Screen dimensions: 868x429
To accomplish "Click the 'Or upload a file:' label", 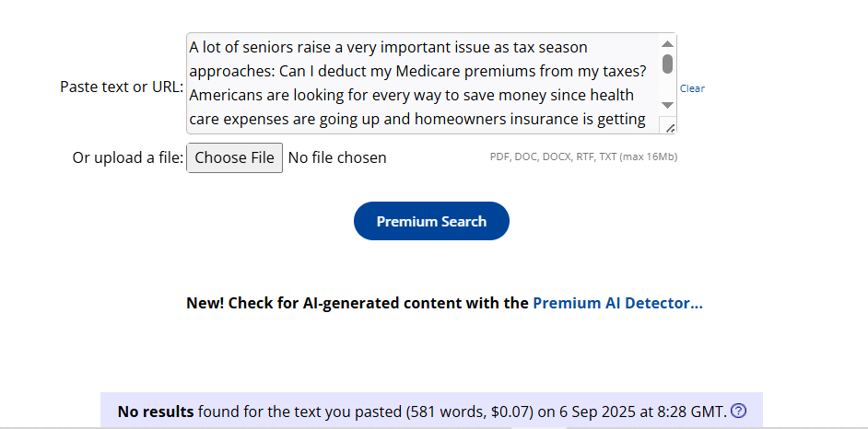I will [x=128, y=157].
